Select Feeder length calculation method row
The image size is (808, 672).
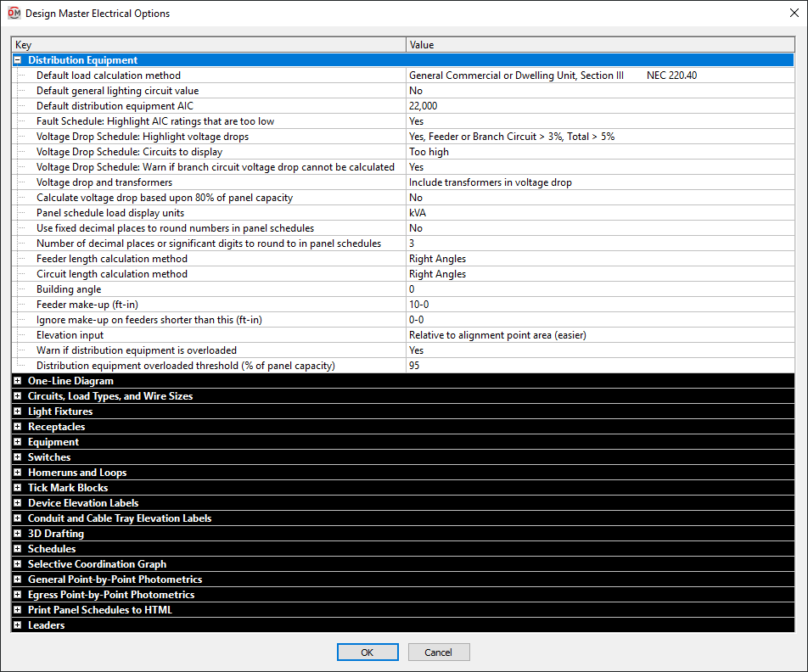tap(403, 259)
